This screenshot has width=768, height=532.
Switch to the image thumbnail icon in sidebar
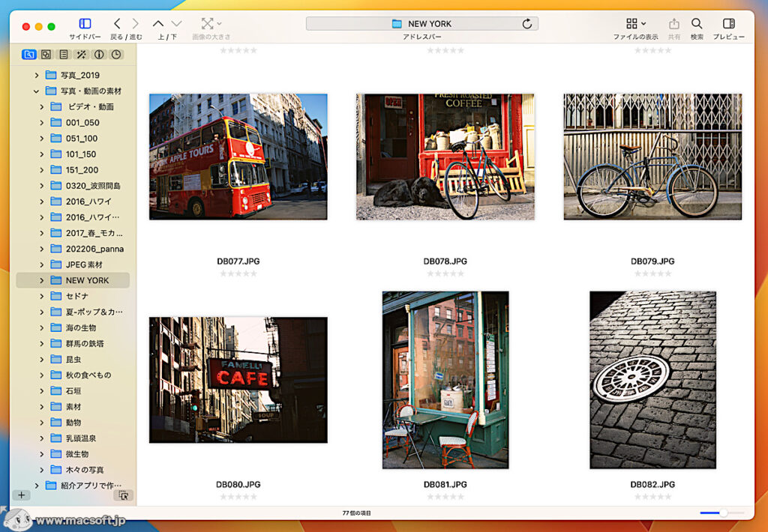[46, 54]
